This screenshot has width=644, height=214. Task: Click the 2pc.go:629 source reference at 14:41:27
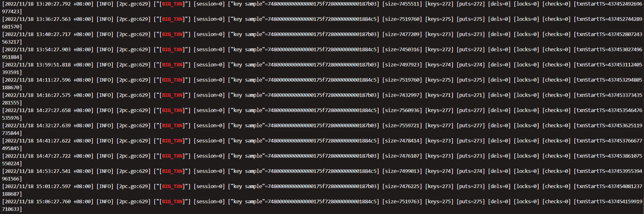pos(133,141)
